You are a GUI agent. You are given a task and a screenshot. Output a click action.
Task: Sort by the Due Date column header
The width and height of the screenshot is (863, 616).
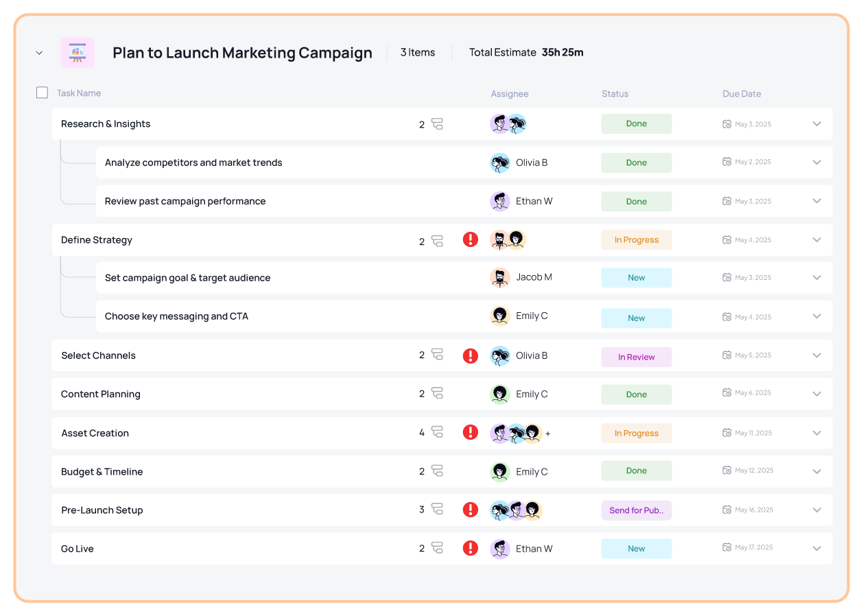742,94
